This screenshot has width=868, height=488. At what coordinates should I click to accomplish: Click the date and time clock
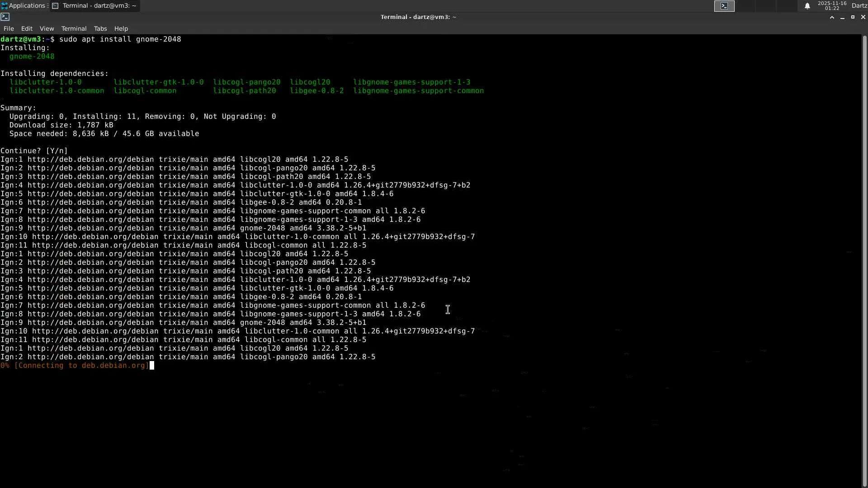[832, 6]
